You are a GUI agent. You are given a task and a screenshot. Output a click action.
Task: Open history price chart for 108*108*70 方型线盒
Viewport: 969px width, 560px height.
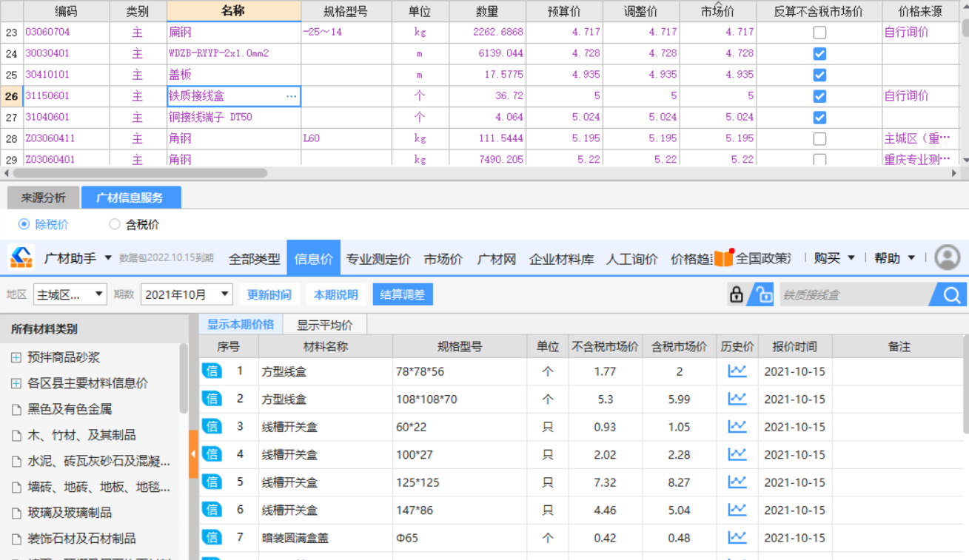click(737, 399)
